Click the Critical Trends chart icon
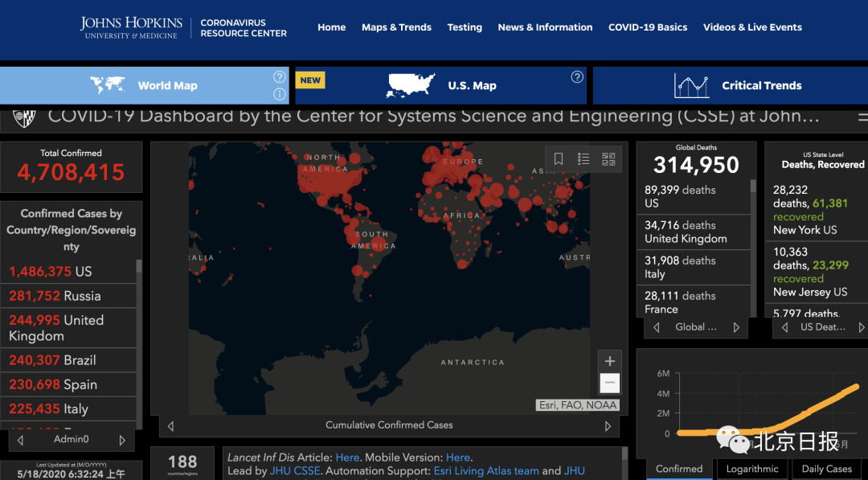 pyautogui.click(x=691, y=86)
